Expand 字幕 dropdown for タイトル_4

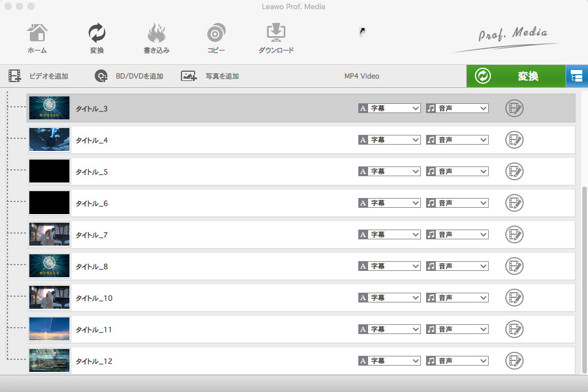click(389, 140)
